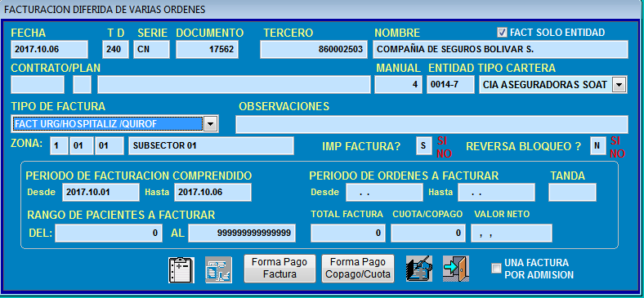Click ZONA second field with 01
Screen dimensions: 644x298
click(x=82, y=145)
